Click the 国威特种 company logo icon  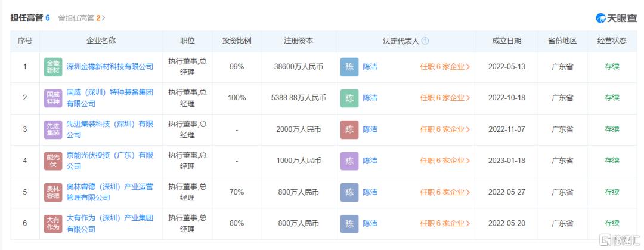53,98
